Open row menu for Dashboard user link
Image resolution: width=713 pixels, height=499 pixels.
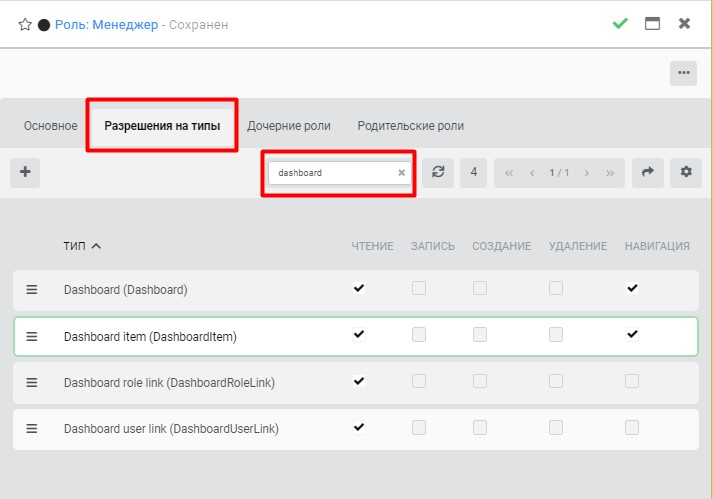point(31,428)
